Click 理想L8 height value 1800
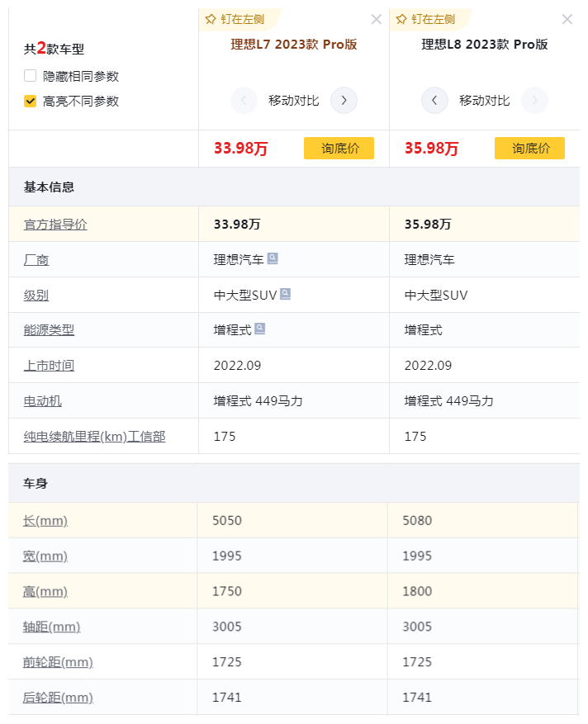 point(417,591)
